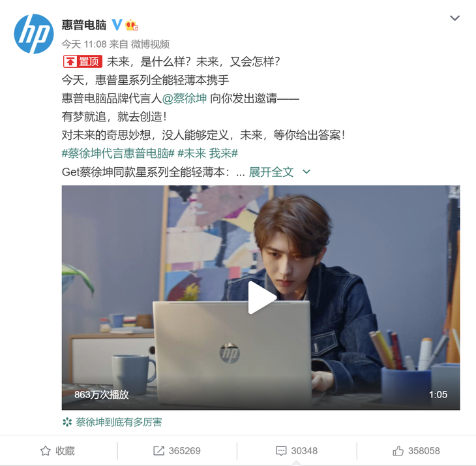
Task: Expand full text via 展开全文
Action: click(x=271, y=172)
